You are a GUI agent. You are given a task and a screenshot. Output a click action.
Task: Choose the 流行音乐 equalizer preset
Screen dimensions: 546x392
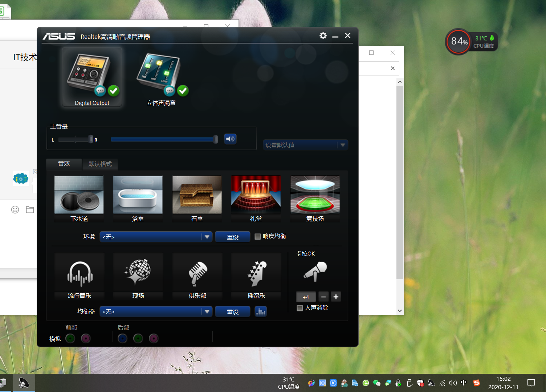click(80, 274)
